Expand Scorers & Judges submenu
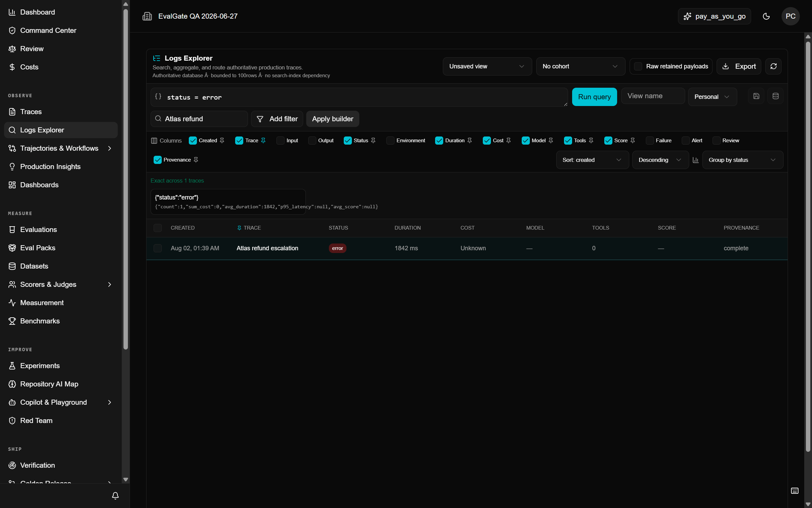Screen dimensions: 812x508 click(110, 284)
